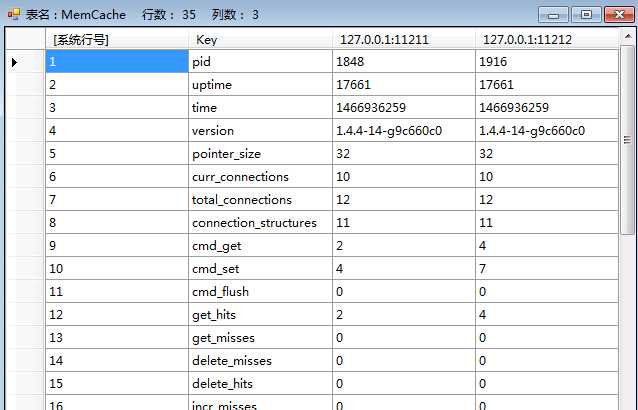Select the cmd_flush key cell
The image size is (638, 410).
tap(260, 292)
